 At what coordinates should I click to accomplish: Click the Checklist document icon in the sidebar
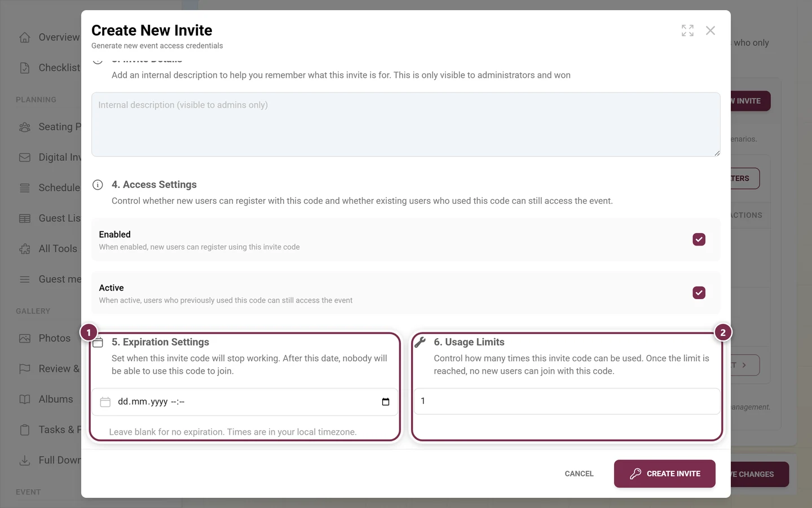click(25, 68)
